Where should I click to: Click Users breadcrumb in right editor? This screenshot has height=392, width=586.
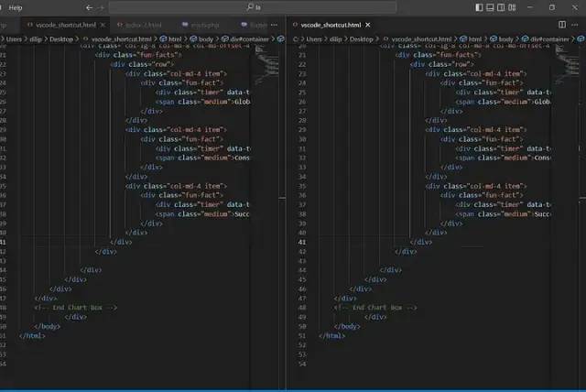[314, 39]
